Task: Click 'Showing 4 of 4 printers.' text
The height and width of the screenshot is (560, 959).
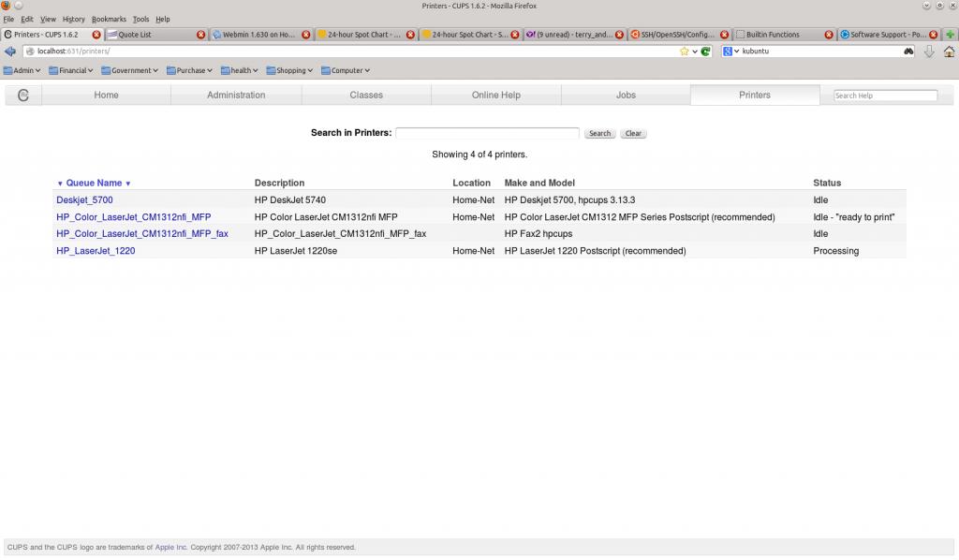Action: point(479,155)
